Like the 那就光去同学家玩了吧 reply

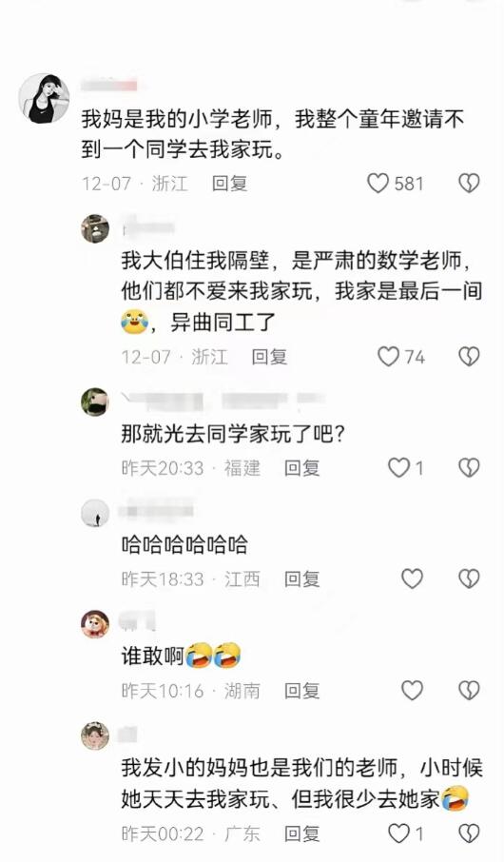click(399, 468)
